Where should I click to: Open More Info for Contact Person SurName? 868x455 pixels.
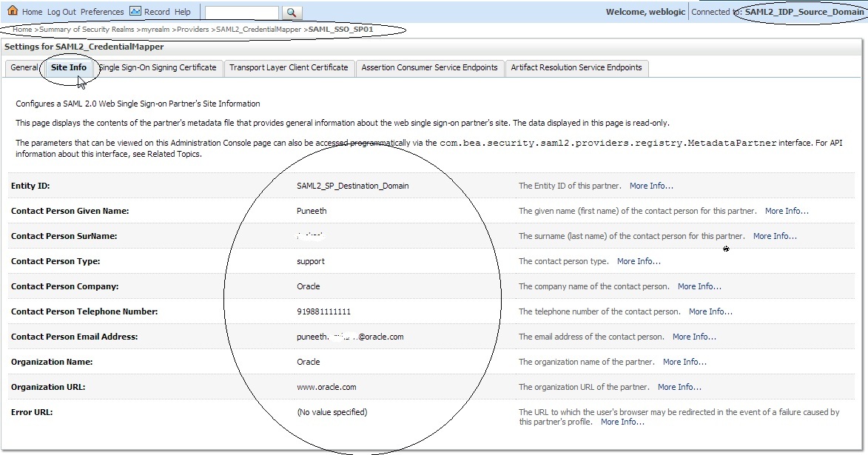[x=775, y=236]
